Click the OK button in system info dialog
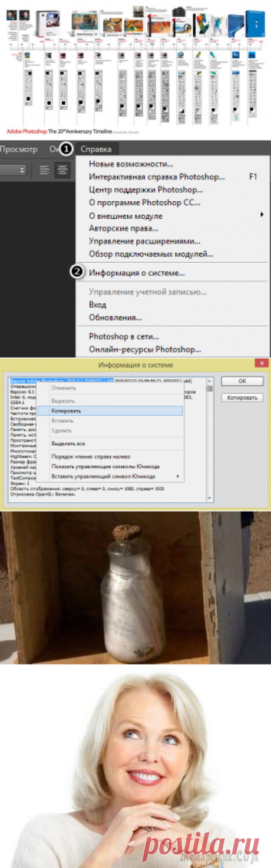 click(x=242, y=382)
